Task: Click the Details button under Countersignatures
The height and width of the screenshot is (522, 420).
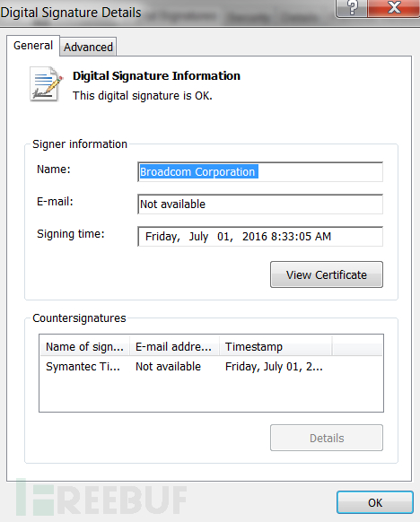Action: (327, 438)
